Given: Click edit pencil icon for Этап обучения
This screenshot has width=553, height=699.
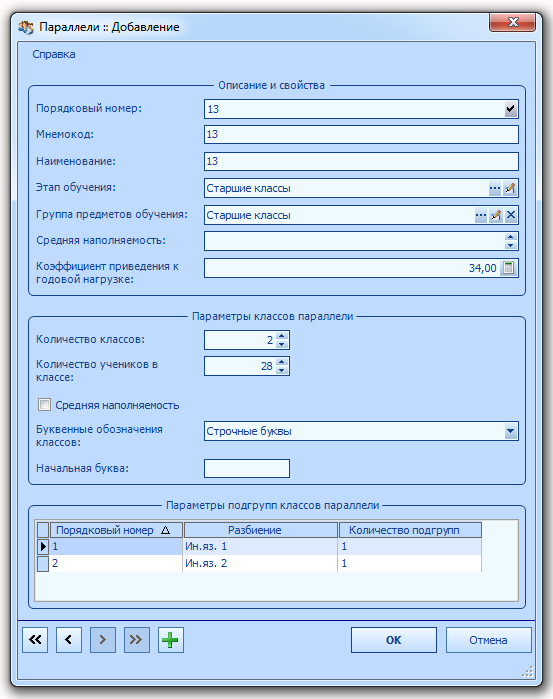Looking at the screenshot, I should pyautogui.click(x=509, y=189).
